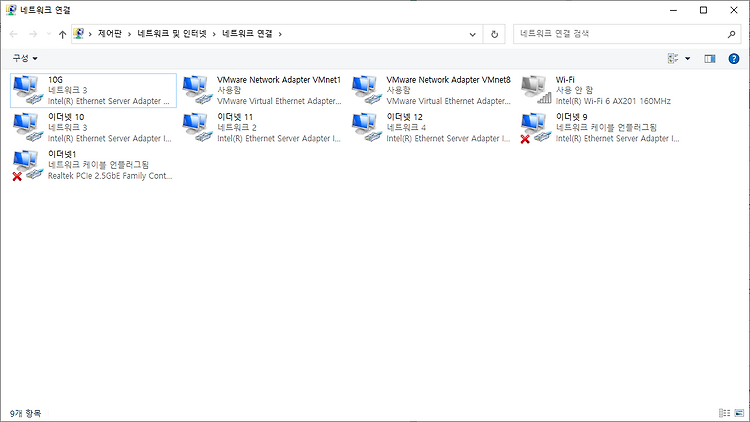Go up one folder level arrow

[62, 34]
